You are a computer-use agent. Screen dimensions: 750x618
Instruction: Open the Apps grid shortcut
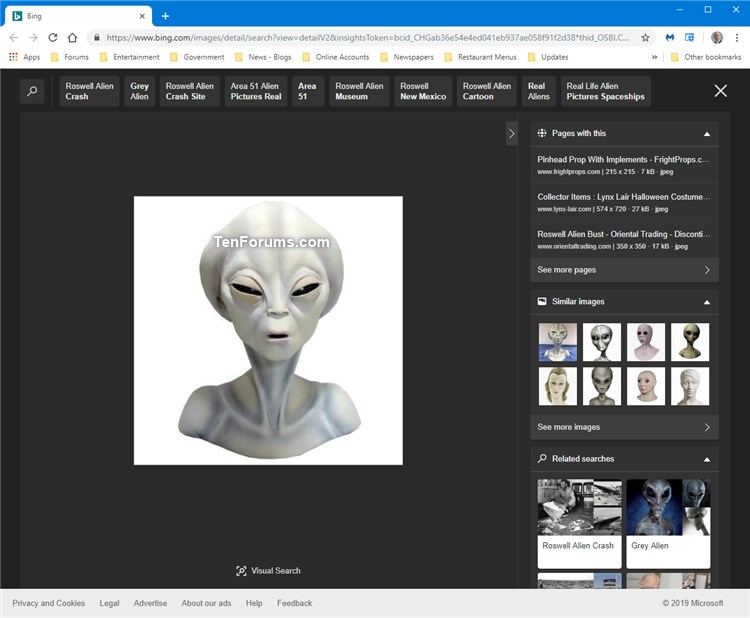[x=24, y=57]
